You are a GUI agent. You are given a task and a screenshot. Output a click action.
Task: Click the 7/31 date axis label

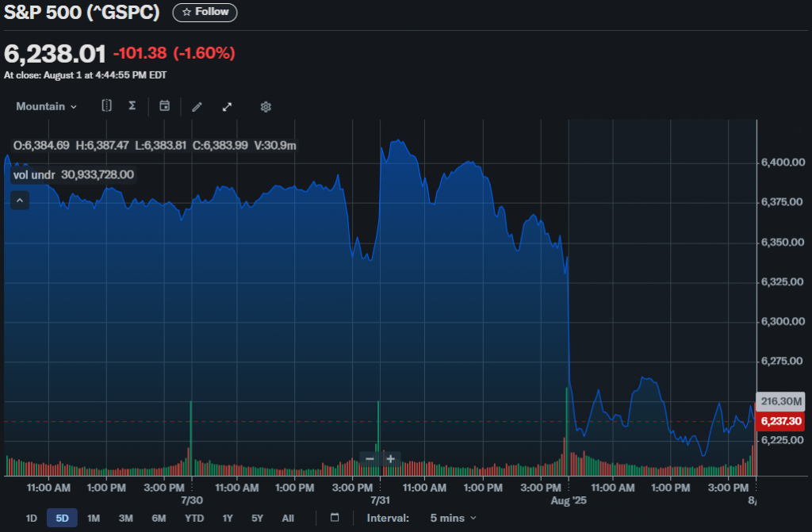click(380, 500)
